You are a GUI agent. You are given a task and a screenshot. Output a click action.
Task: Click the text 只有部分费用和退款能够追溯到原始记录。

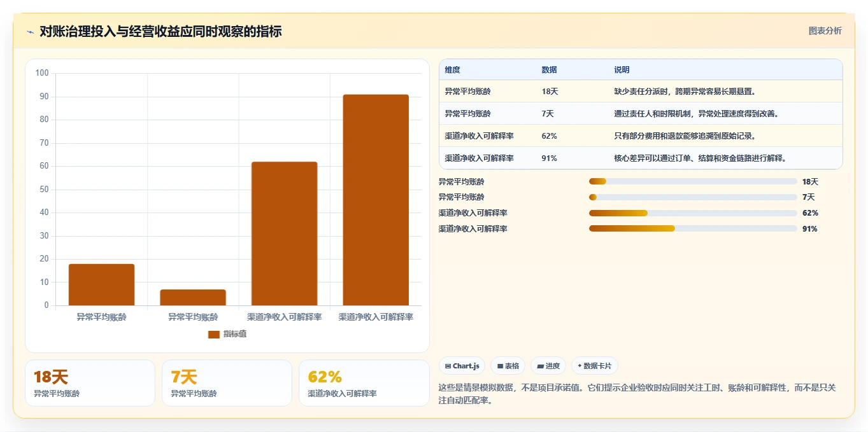pyautogui.click(x=685, y=136)
